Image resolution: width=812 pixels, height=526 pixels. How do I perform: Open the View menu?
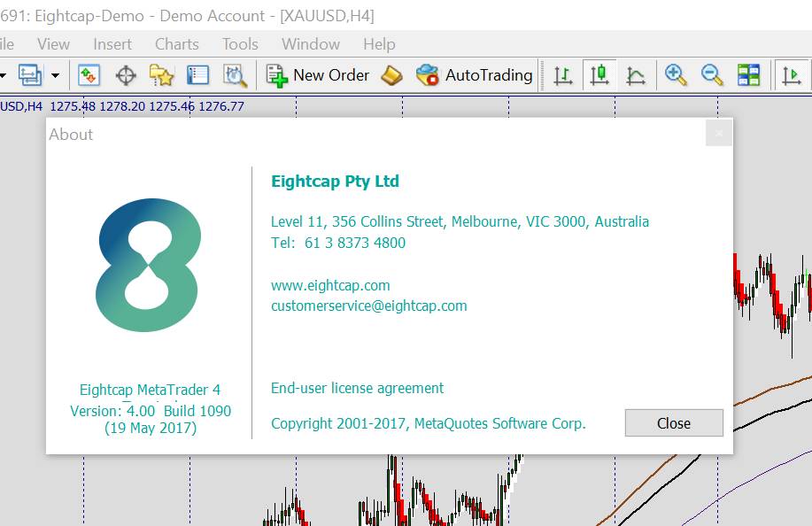tap(53, 44)
